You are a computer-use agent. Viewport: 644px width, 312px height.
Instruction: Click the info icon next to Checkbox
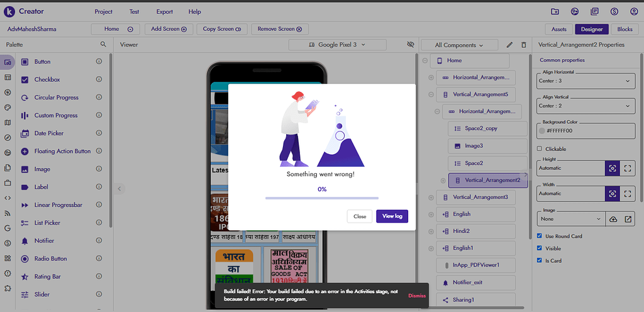click(x=99, y=80)
